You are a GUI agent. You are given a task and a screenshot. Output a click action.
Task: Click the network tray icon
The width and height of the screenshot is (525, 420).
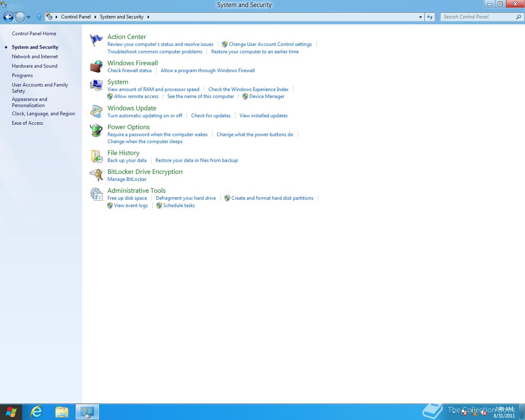click(x=474, y=412)
